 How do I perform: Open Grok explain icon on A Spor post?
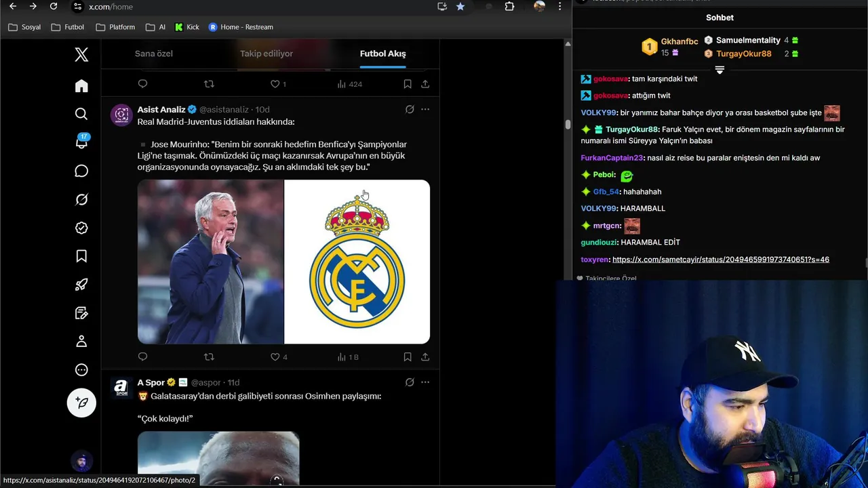coord(410,382)
